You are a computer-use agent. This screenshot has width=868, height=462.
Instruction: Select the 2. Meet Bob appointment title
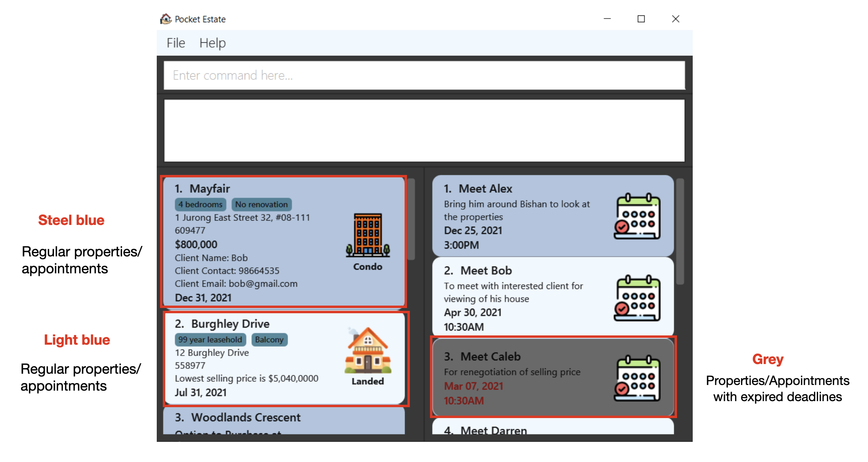point(478,271)
